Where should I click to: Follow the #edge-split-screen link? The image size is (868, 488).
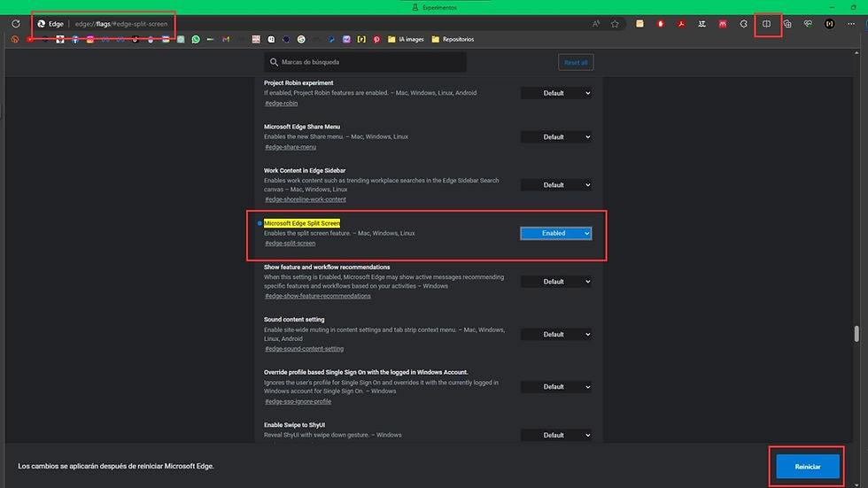291,244
